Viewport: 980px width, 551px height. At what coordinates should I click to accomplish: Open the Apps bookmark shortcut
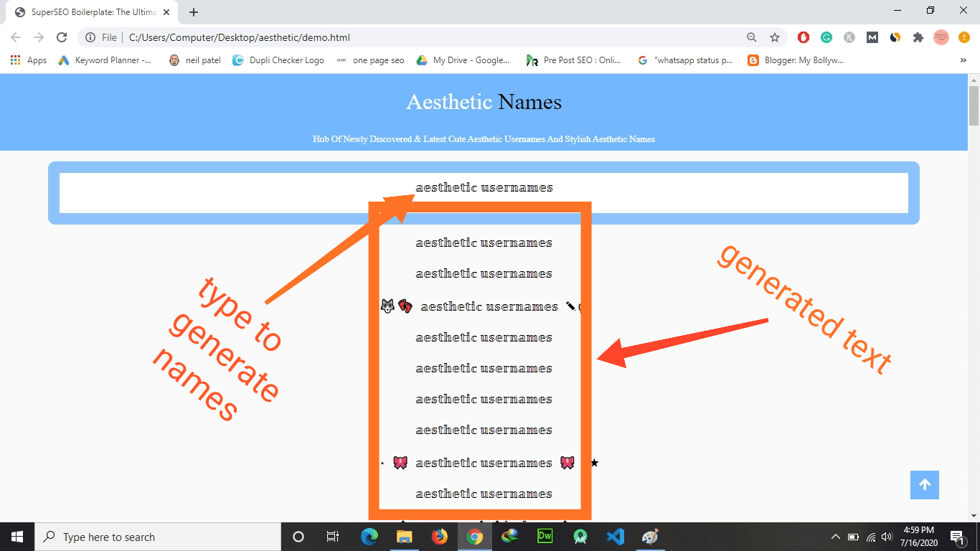pyautogui.click(x=29, y=60)
